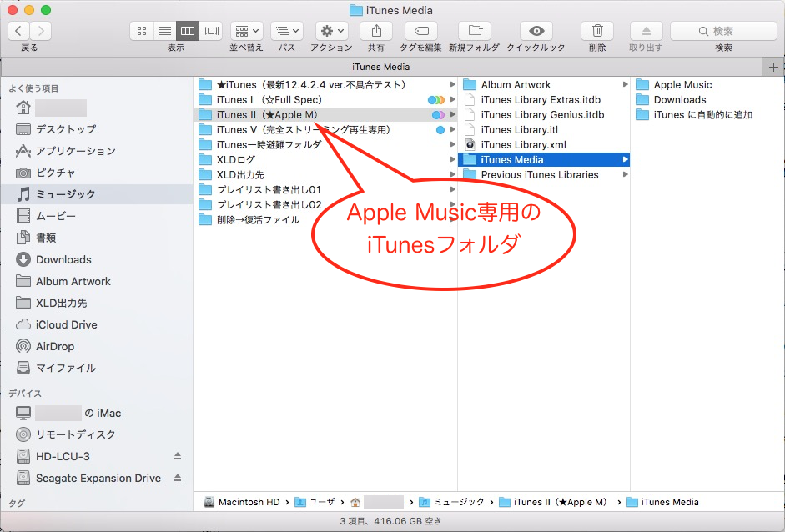Image resolution: width=785 pixels, height=532 pixels.
Task: Select the iTunes Media tab
Action: click(x=380, y=67)
